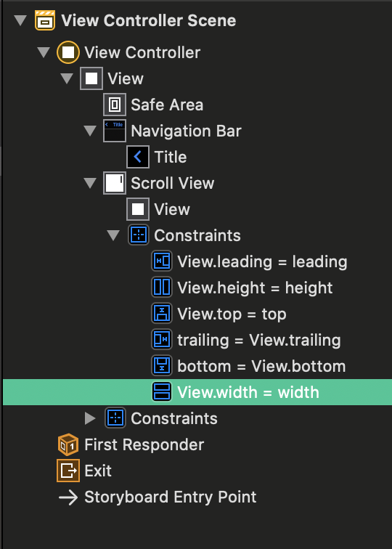Select the View inside Scroll View
Viewport: 392px width, 549px height.
[158, 209]
